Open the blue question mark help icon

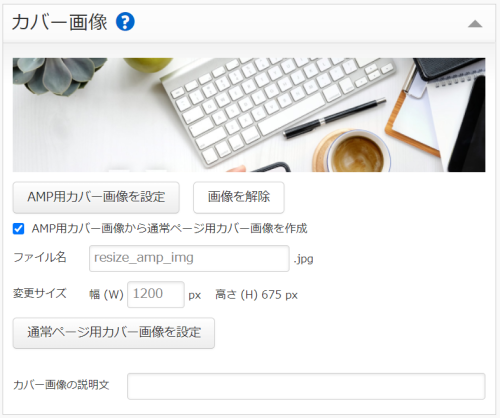[x=125, y=22]
